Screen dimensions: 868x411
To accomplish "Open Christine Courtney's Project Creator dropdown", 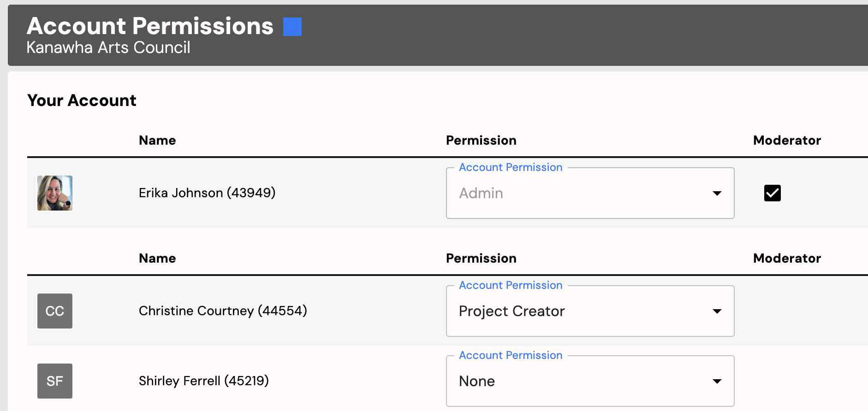I will pyautogui.click(x=590, y=311).
